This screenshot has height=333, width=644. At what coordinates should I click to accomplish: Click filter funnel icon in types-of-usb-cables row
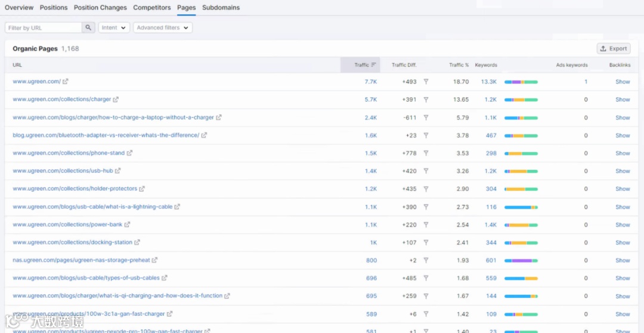(x=426, y=278)
